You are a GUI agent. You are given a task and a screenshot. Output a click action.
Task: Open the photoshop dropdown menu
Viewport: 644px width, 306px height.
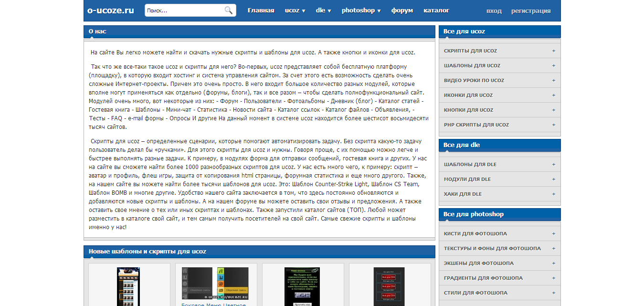pos(361,11)
